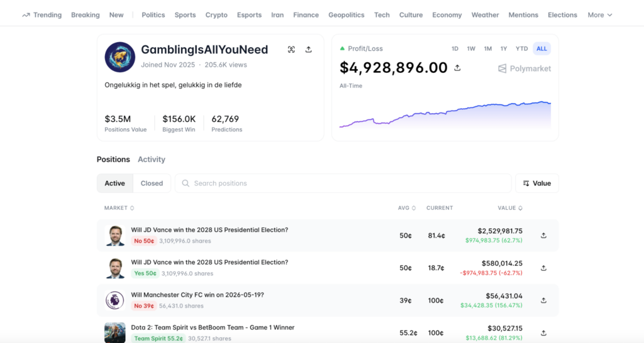Open the Weather category
This screenshot has width=644, height=343.
coord(485,15)
